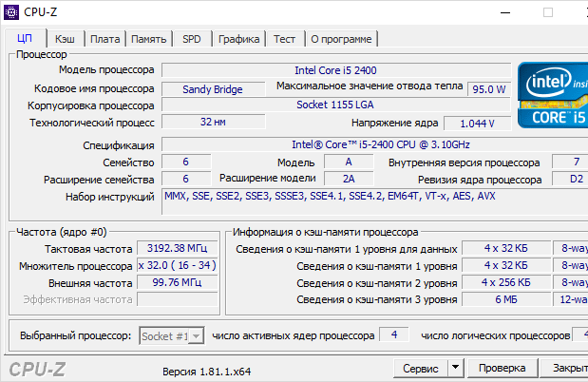Click the Тактовая частота label
The height and width of the screenshot is (382, 588).
click(x=88, y=249)
